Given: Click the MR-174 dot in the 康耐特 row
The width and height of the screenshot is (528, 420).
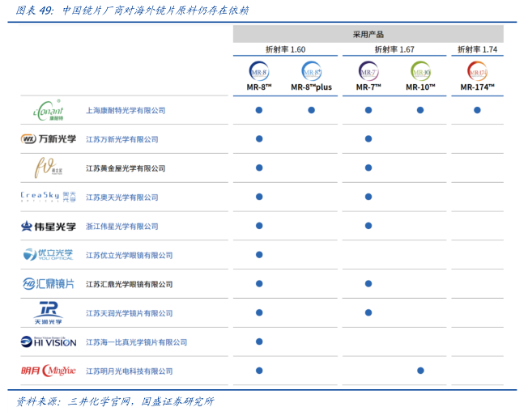Looking at the screenshot, I should [x=477, y=110].
